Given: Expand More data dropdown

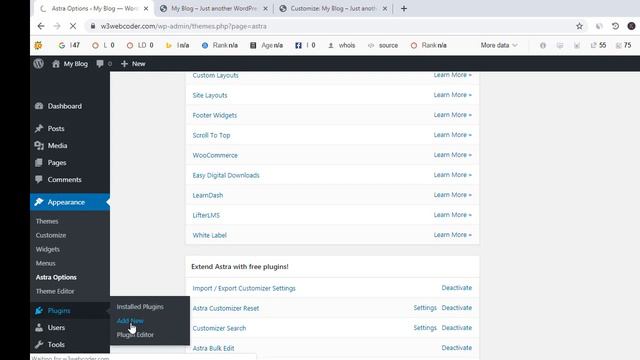Looking at the screenshot, I should (x=499, y=45).
